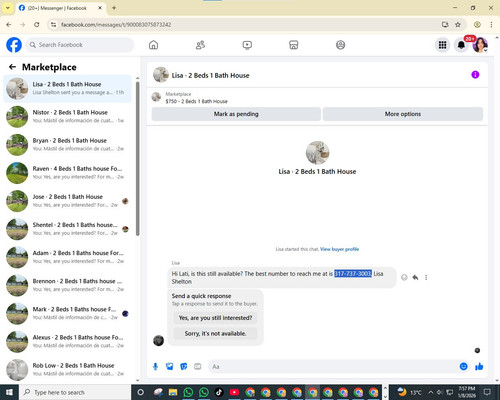500x400 pixels.
Task: Open the Mark - 2 Beds 1 Baths chat
Action: click(x=67, y=313)
